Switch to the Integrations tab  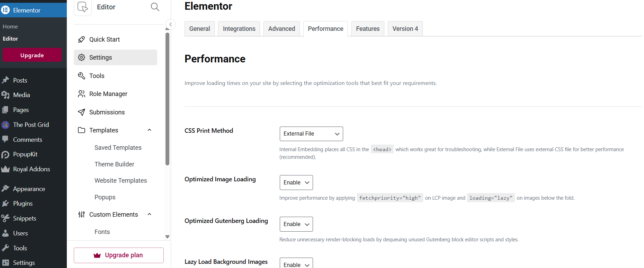tap(239, 28)
